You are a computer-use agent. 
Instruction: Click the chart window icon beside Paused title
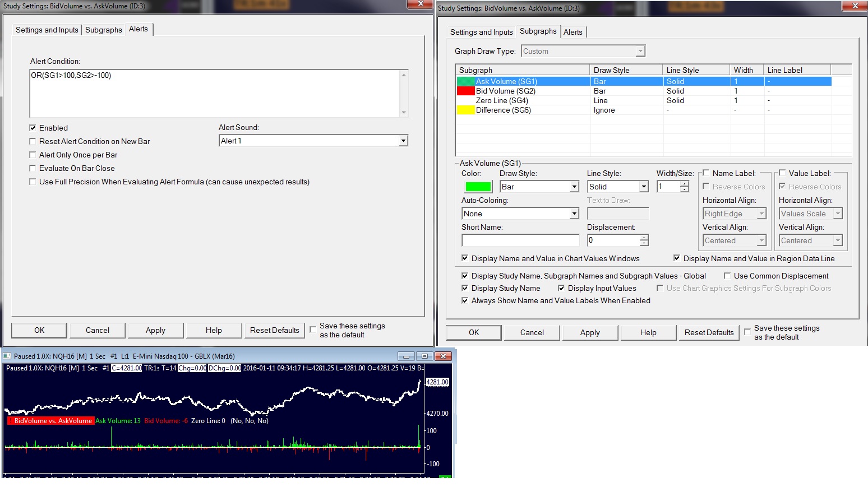7,356
